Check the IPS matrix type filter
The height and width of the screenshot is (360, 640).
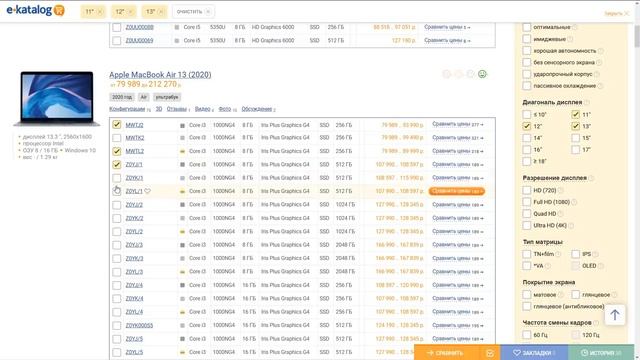coord(576,254)
